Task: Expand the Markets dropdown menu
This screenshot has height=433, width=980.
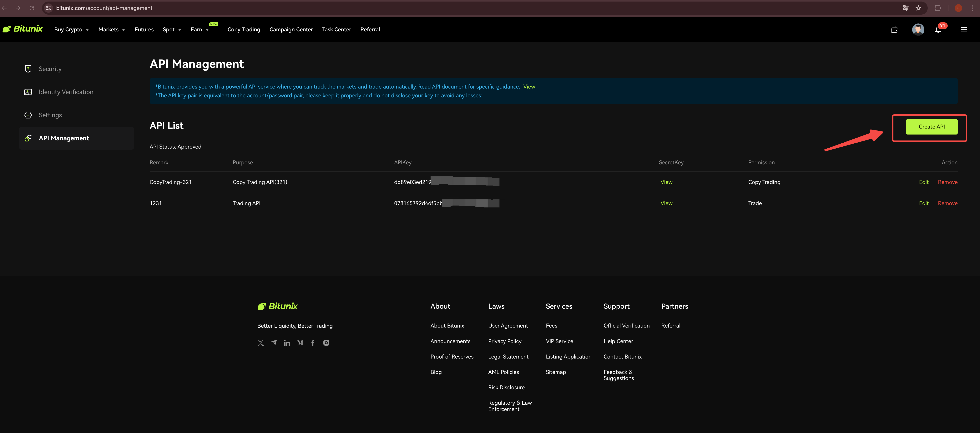Action: [111, 30]
